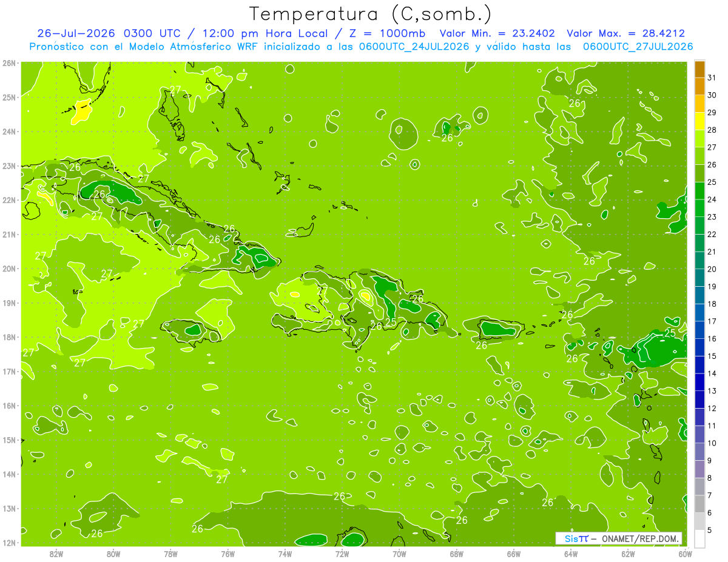Viewport: 728px width, 562px height.
Task: Click the colorbar scale label 30
Action: (712, 95)
